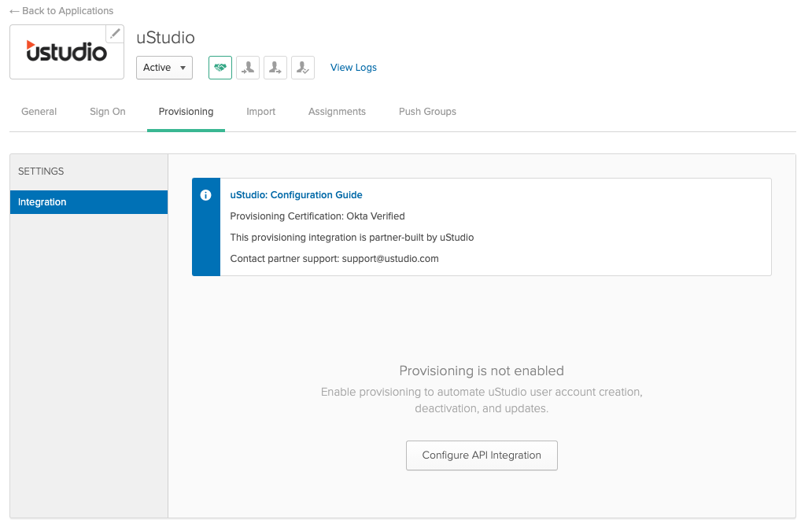
Task: Go to the Import tab
Action: [261, 112]
